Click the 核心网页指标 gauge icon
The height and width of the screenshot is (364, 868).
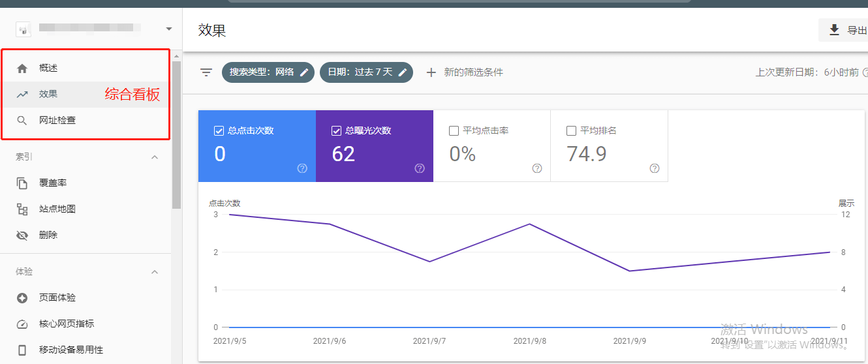tap(22, 324)
